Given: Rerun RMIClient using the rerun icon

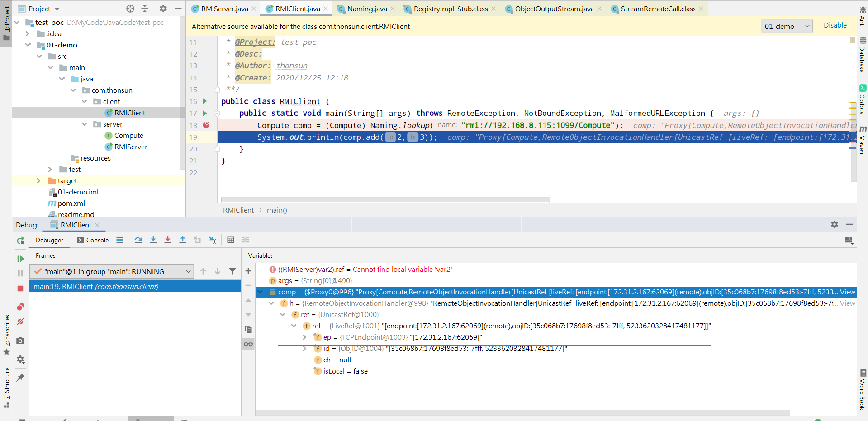Looking at the screenshot, I should click(x=20, y=241).
